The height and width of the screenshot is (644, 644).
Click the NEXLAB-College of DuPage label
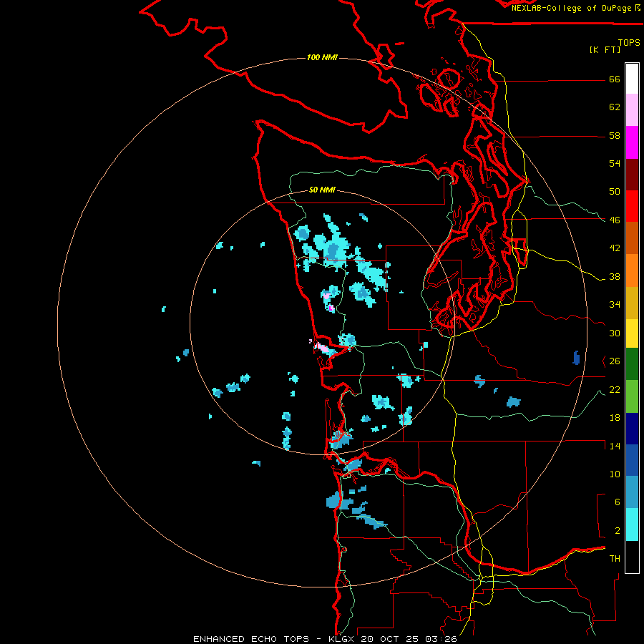pyautogui.click(x=572, y=8)
